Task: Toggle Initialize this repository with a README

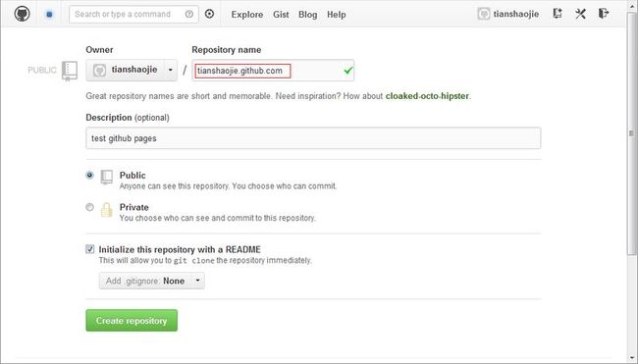Action: coord(90,249)
